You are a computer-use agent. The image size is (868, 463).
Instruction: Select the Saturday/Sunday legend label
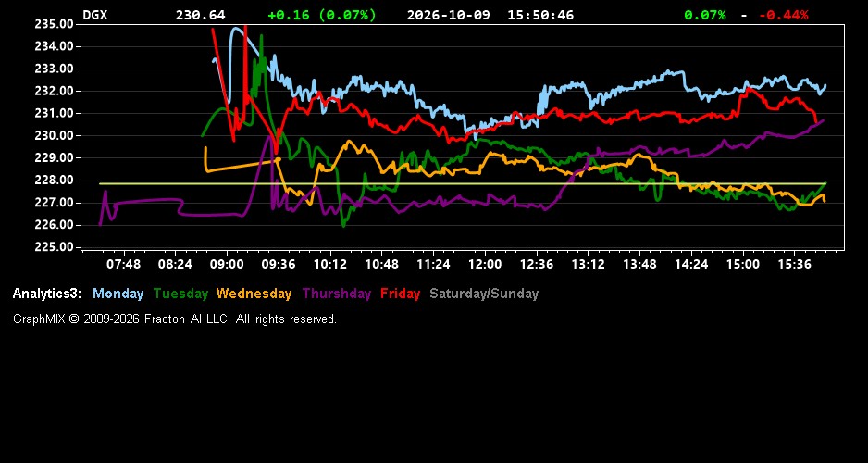[x=484, y=294]
